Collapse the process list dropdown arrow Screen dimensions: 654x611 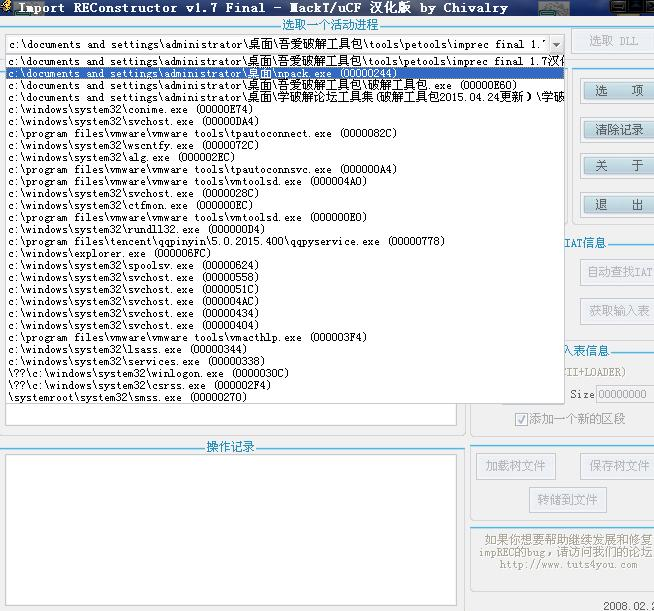pos(556,44)
